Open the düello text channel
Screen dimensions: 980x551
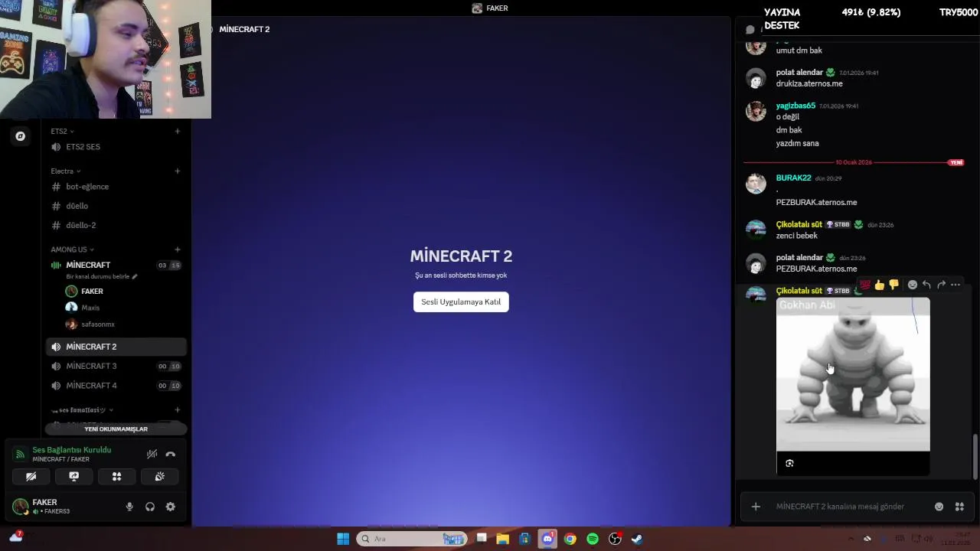(x=116, y=206)
